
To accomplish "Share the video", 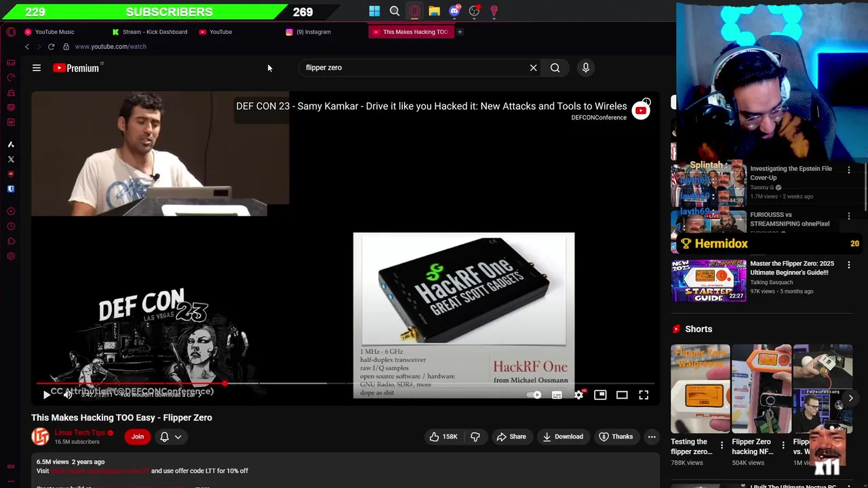I will [511, 436].
